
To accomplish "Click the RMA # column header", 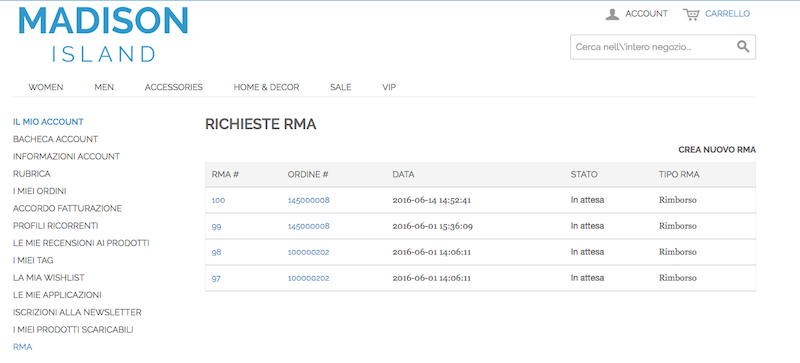I will pos(226,175).
